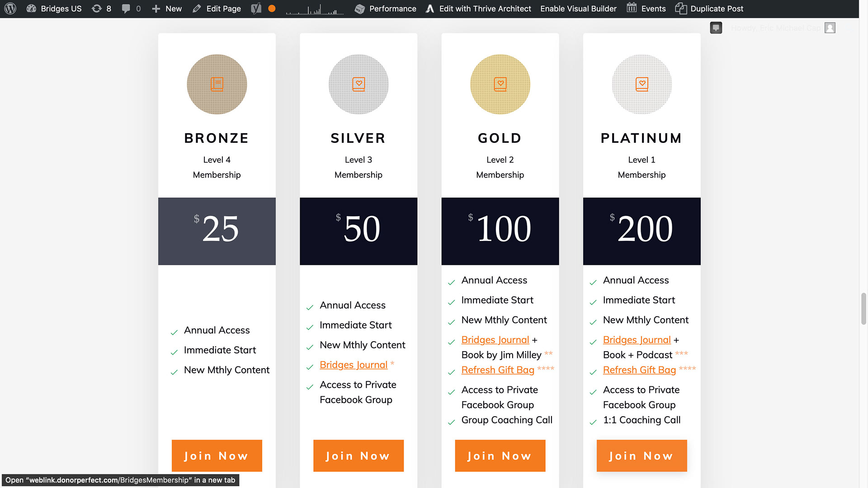Click the checkmark beside Platinum Immediate Start
868x488 pixels.
593,302
